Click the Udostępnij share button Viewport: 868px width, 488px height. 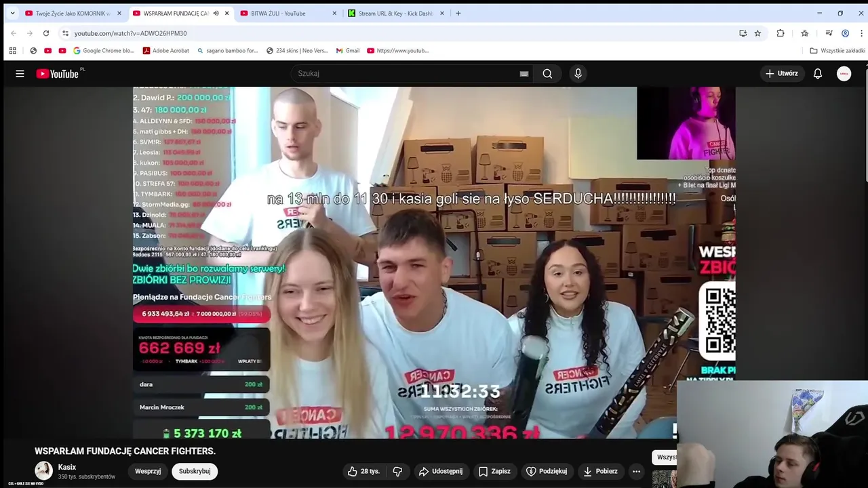point(441,471)
